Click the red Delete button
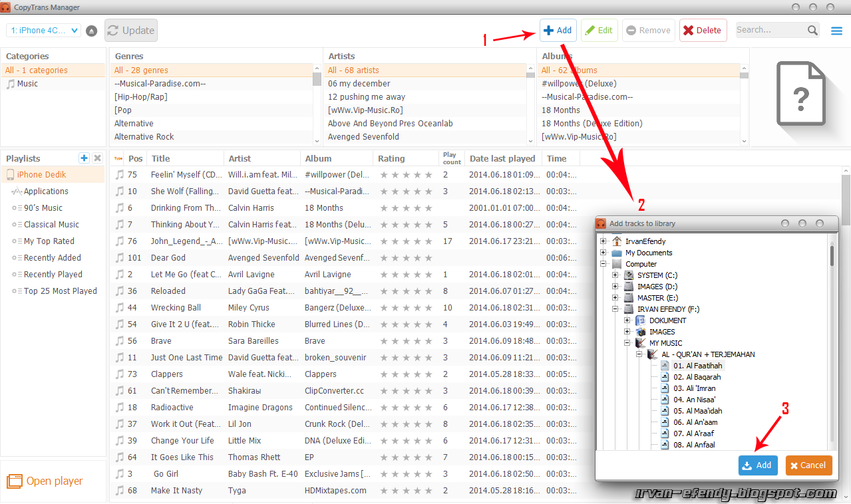The width and height of the screenshot is (851, 504). 703,30
